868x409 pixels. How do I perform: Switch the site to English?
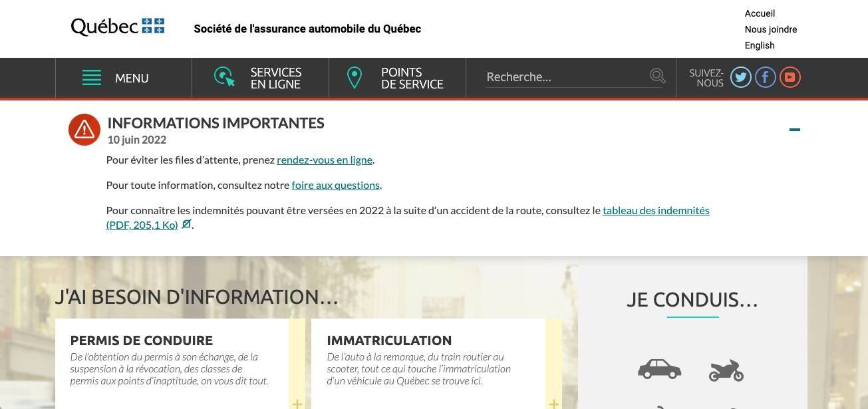[760, 45]
